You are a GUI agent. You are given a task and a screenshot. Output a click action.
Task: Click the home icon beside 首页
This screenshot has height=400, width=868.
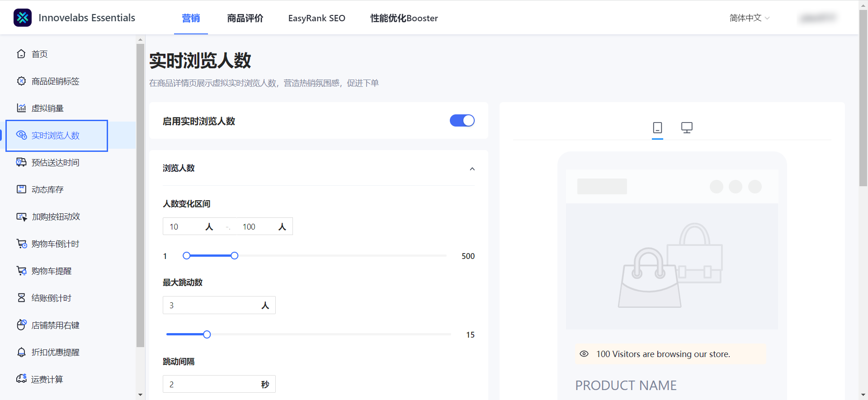coord(21,54)
